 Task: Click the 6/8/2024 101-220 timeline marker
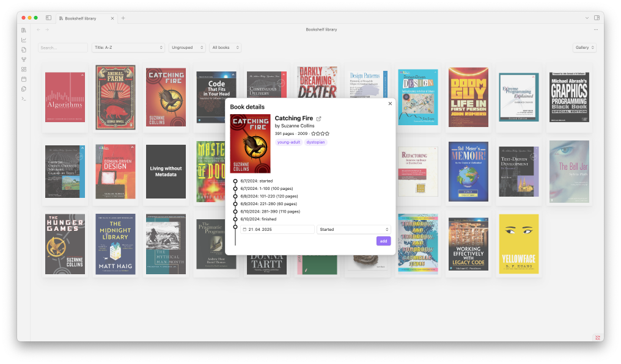pos(235,196)
